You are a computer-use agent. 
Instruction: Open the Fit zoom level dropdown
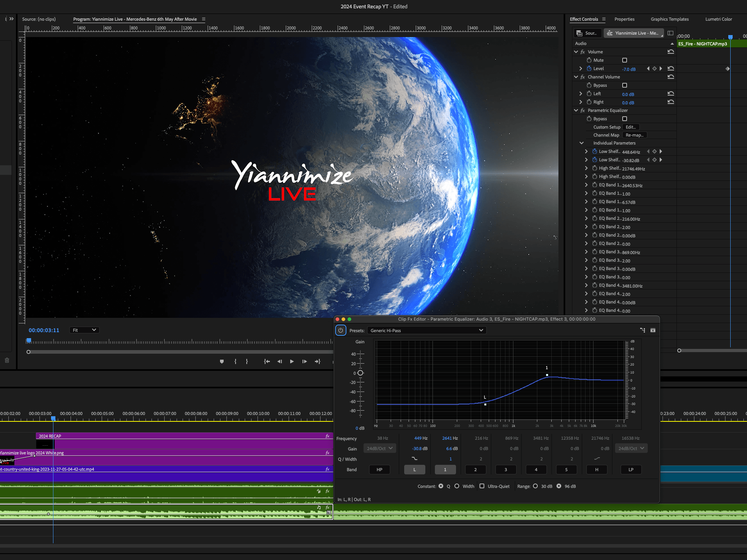pyautogui.click(x=84, y=330)
